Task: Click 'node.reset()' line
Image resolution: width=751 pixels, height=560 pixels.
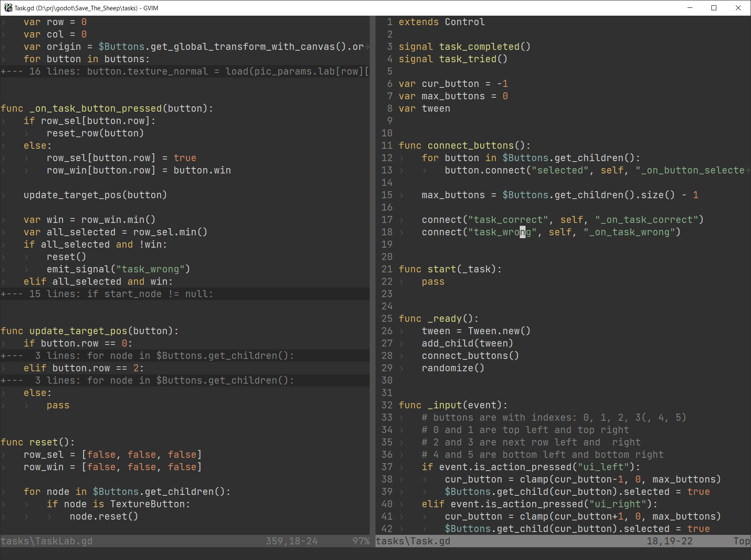Action: tap(104, 516)
